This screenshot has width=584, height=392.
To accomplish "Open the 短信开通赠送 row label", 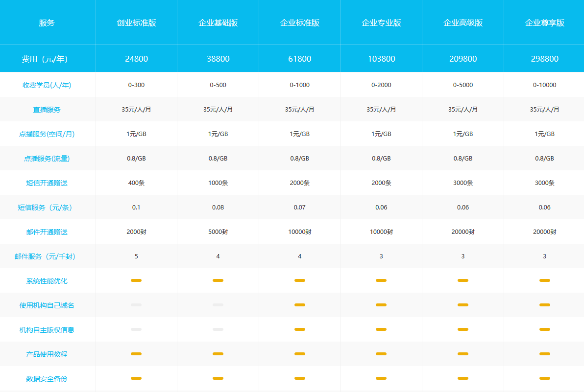I will click(x=47, y=183).
